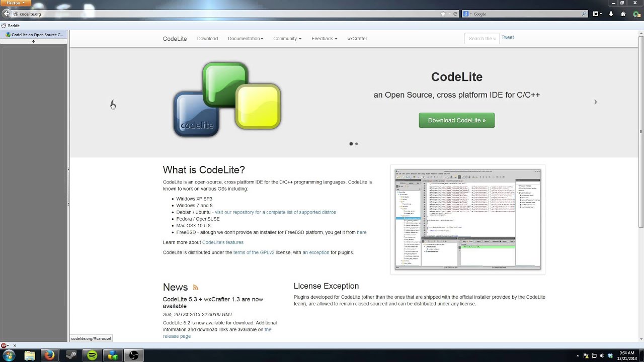The image size is (644, 362).
Task: Open OBS from the taskbar
Action: pos(134,355)
